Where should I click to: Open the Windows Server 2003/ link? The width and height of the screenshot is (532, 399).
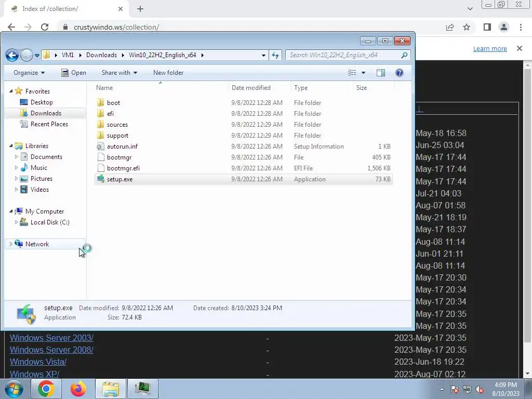click(51, 338)
